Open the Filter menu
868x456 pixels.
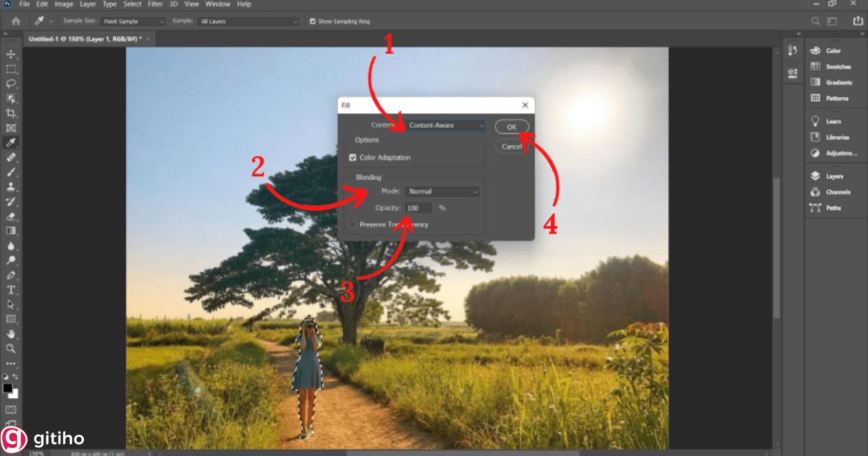coord(155,4)
